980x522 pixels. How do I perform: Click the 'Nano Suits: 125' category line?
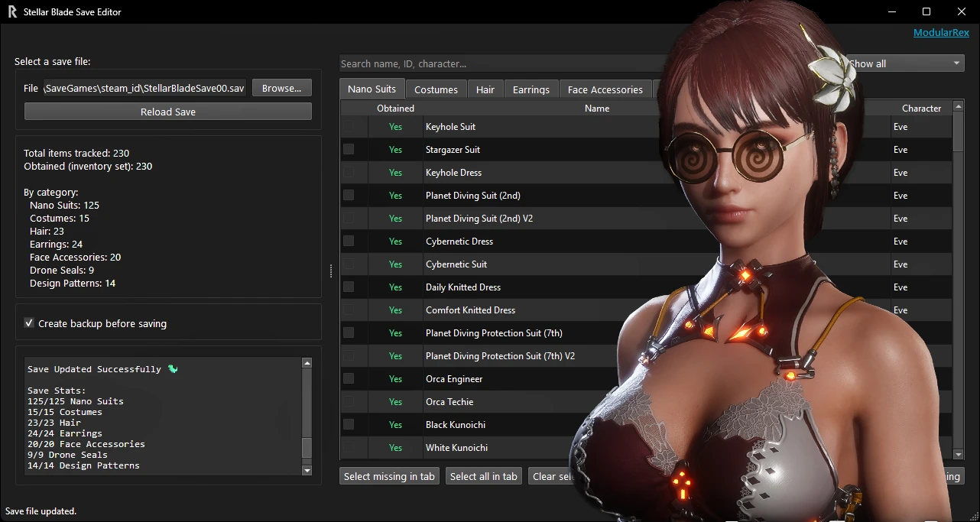pos(64,206)
